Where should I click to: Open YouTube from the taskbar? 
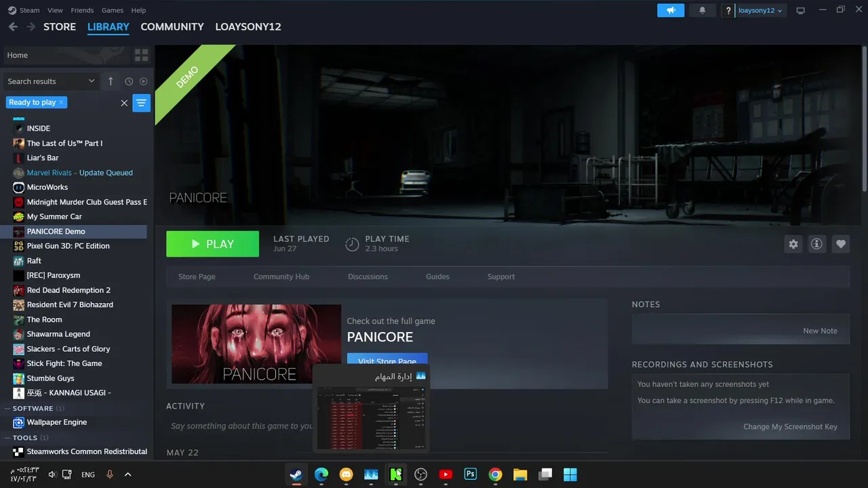[x=446, y=474]
